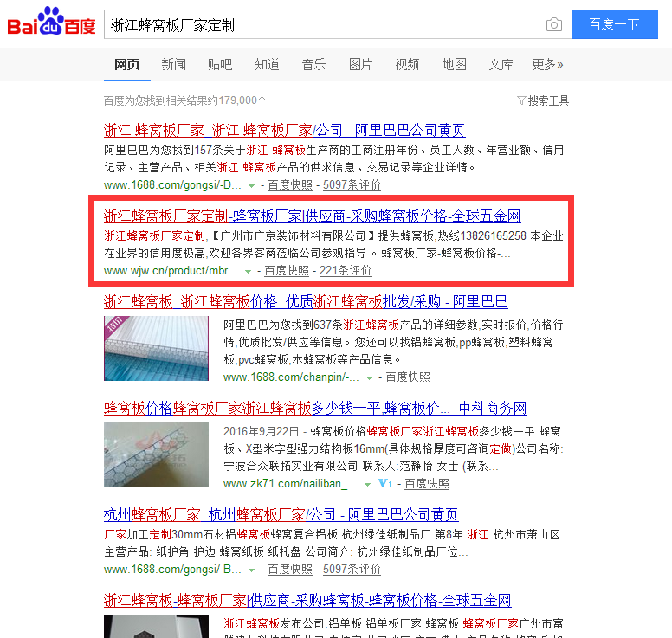Screen dimensions: 672x638
Task: Expand dropdown arrow next to www.wjw.cn/product/mbr
Action: coord(248,272)
